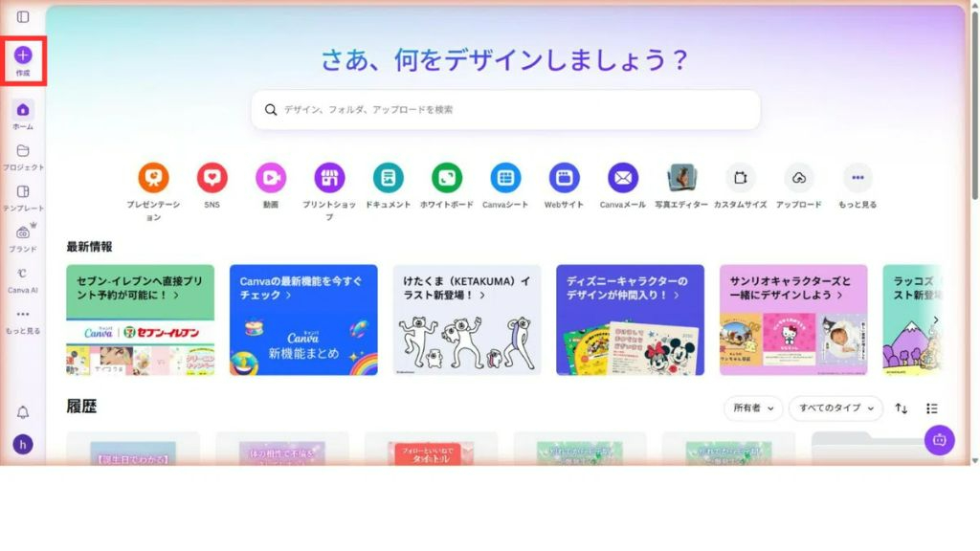Toggle the sort order arrows in 履歴
The image size is (980, 551).
[901, 408]
